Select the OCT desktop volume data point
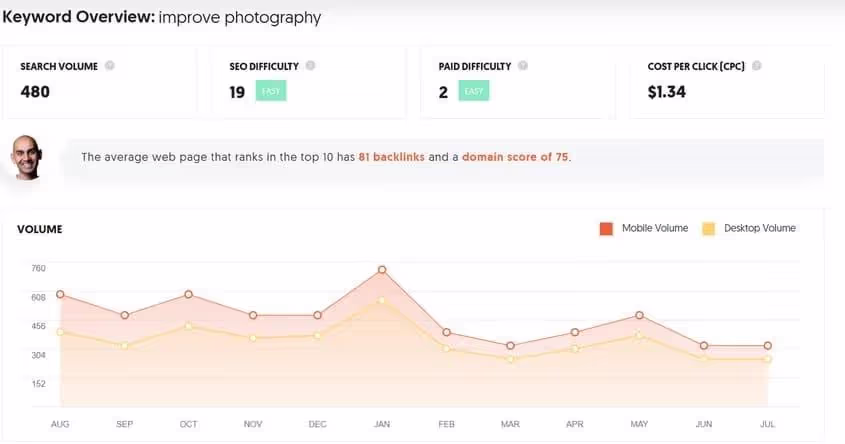Image resolution: width=845 pixels, height=444 pixels. click(x=189, y=326)
